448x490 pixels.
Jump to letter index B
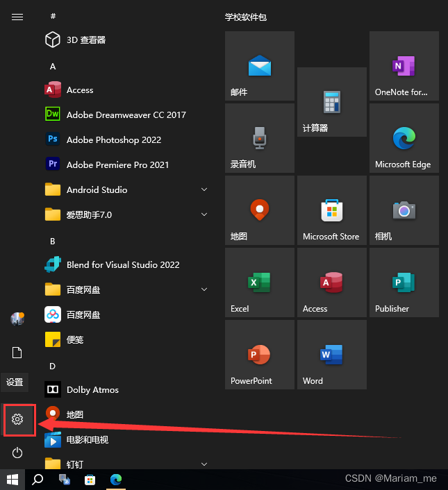tap(53, 242)
